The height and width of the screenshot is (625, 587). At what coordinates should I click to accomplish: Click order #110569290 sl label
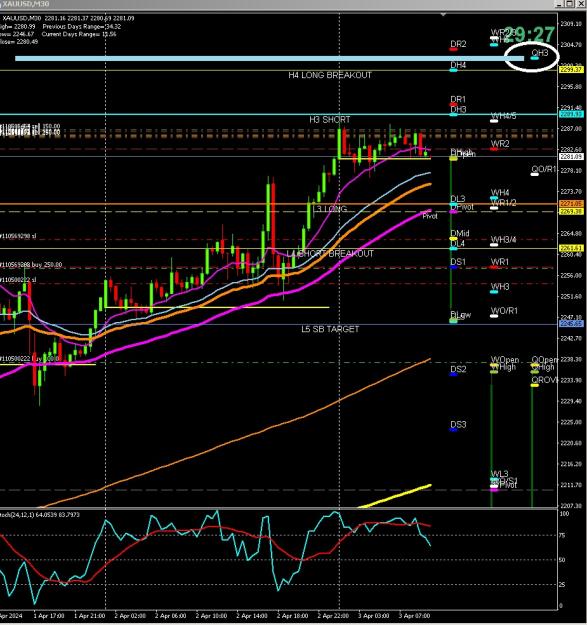tap(18, 236)
